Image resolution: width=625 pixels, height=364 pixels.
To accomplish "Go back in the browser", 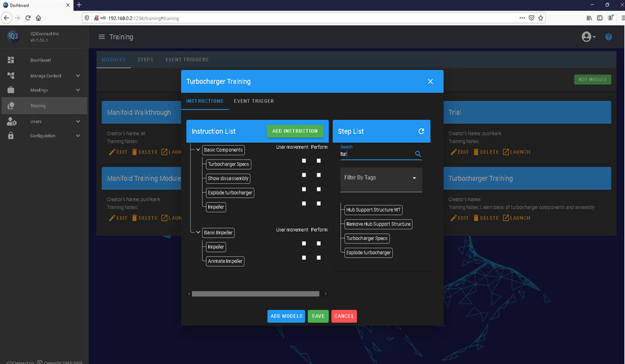I will tap(7, 18).
